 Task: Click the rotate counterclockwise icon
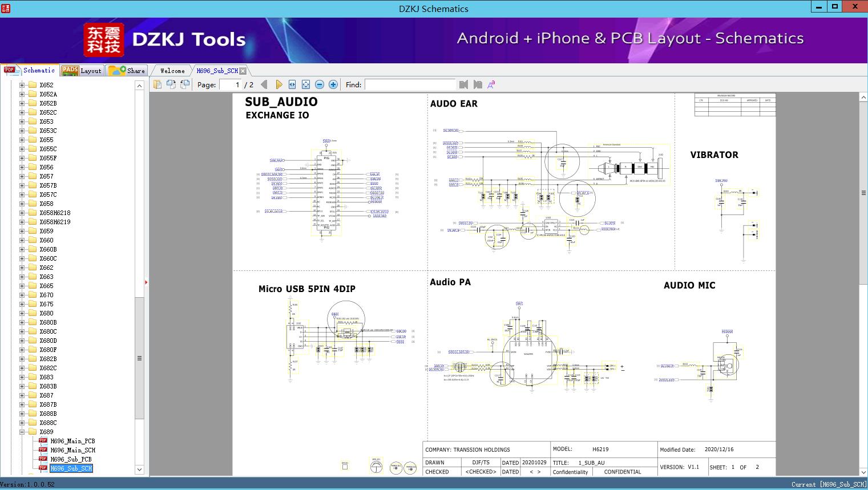(171, 84)
